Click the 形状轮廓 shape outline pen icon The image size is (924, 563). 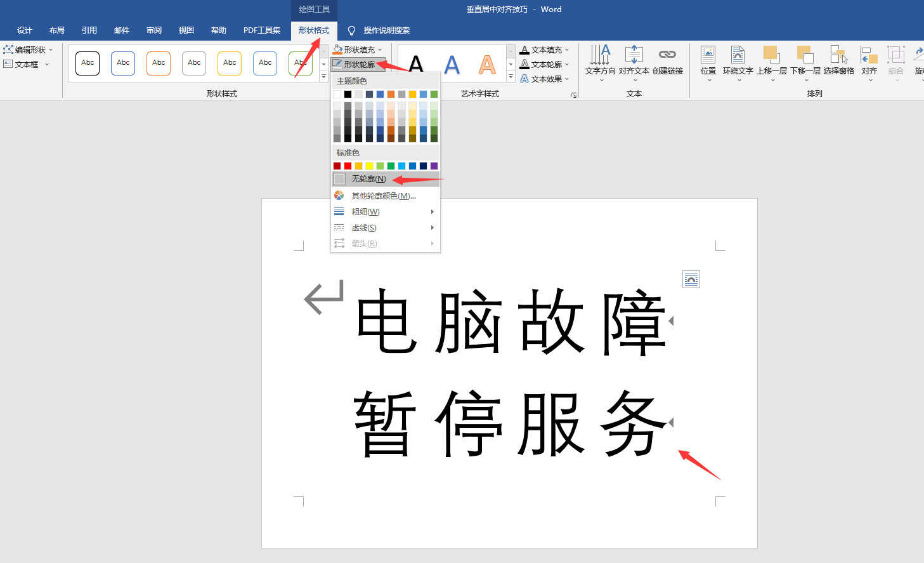(338, 64)
